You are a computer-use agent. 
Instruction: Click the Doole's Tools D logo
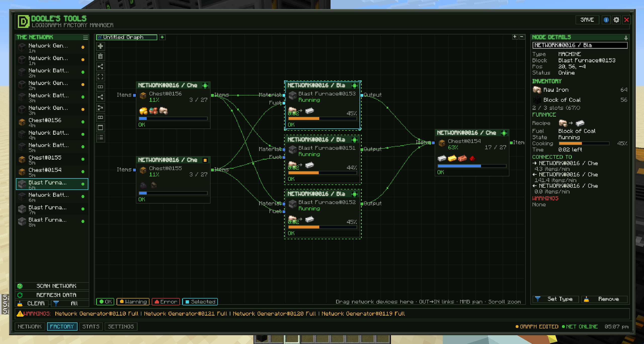click(x=23, y=21)
